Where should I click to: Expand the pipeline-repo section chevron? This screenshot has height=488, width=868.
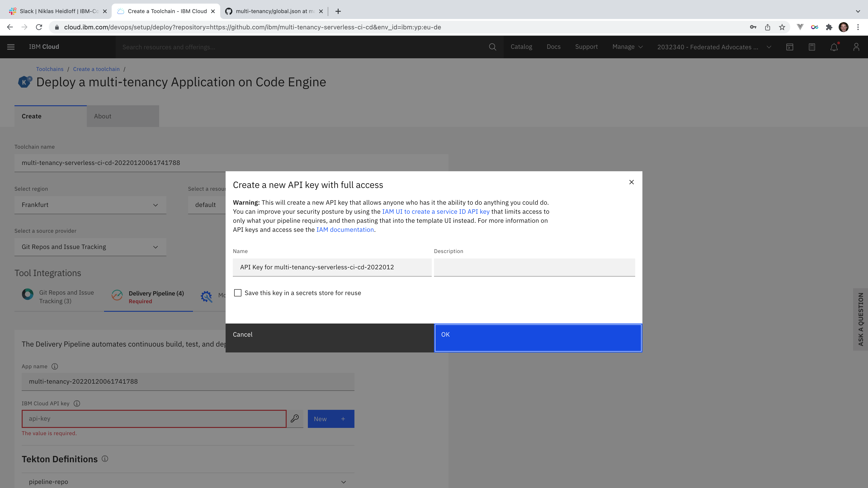[343, 482]
